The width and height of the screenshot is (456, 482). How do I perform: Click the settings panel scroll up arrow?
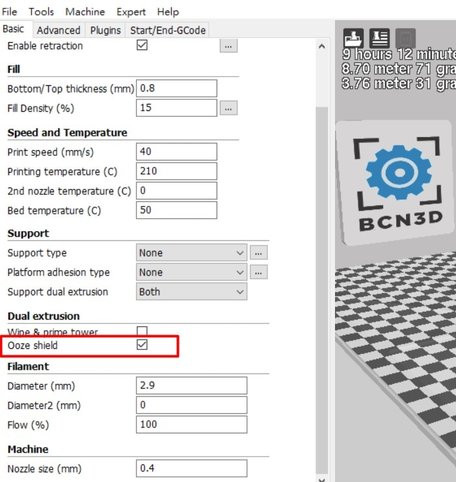[x=322, y=46]
